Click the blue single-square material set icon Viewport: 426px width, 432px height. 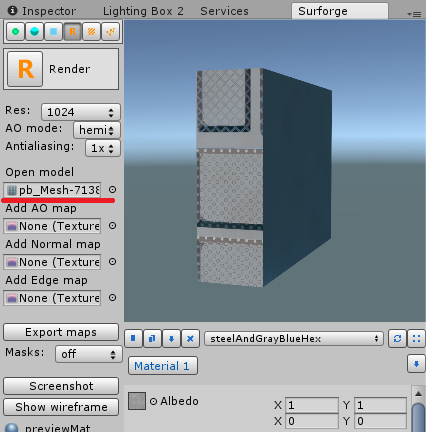(133, 339)
